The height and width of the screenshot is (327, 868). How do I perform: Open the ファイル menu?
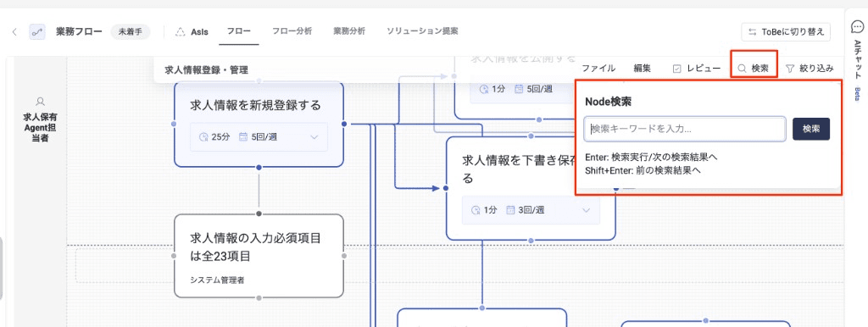pos(598,69)
